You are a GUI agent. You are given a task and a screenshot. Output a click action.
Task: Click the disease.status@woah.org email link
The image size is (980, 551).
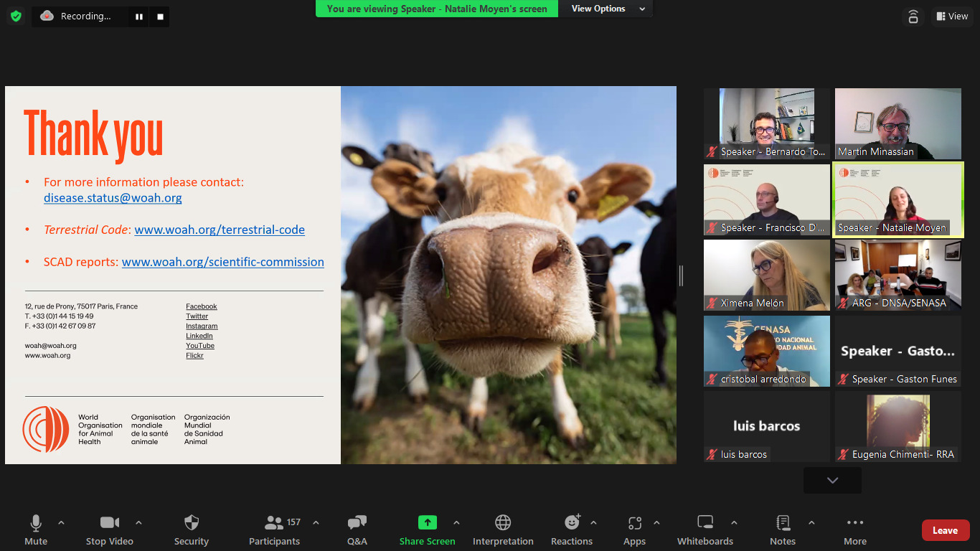click(x=113, y=198)
